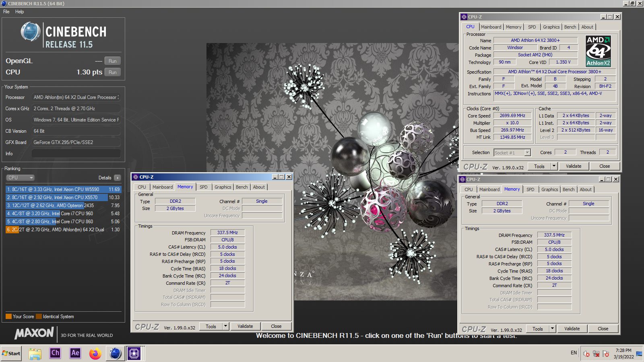This screenshot has height=362, width=644.
Task: Click the Cinebench globe logo
Action: (x=31, y=32)
